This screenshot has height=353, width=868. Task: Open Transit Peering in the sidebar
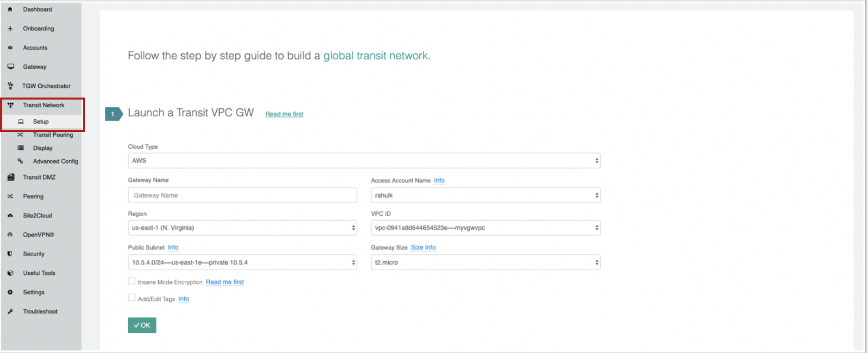point(53,135)
